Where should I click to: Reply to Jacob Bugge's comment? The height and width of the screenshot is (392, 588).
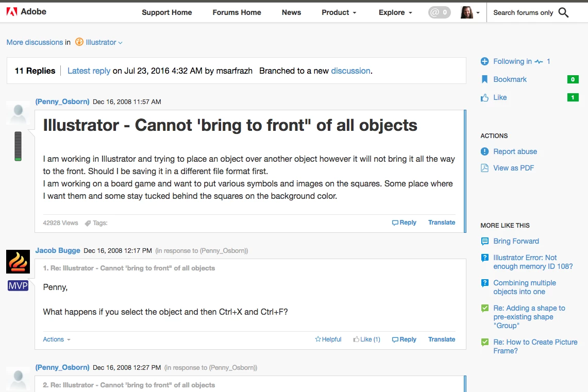tap(404, 339)
